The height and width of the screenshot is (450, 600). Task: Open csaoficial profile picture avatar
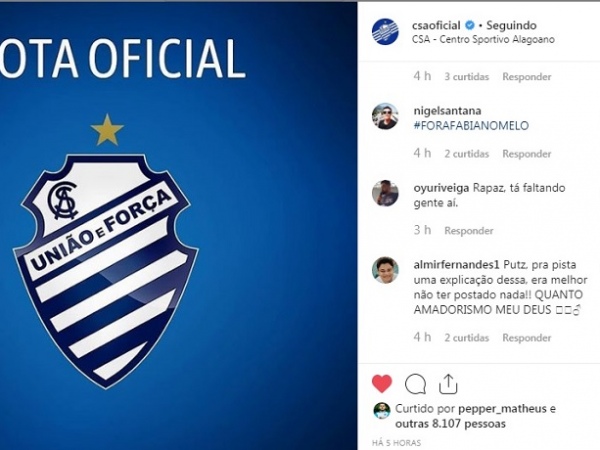pos(385,32)
